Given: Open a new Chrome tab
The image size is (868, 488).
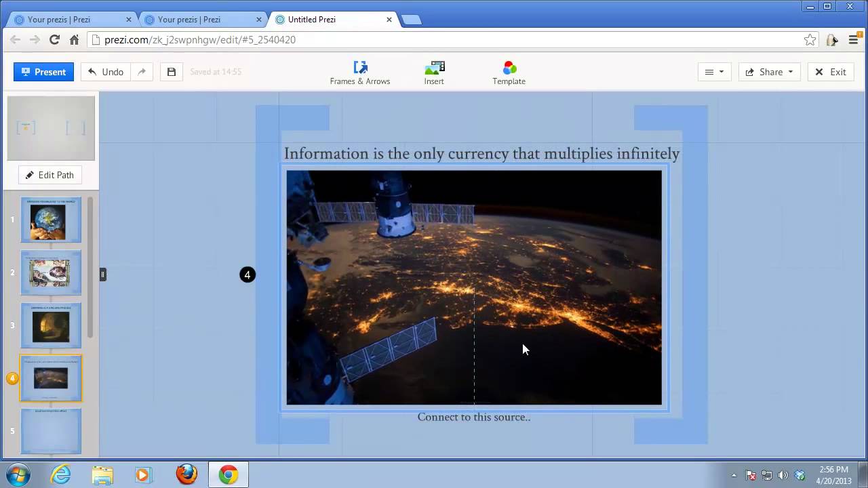Looking at the screenshot, I should 412,20.
